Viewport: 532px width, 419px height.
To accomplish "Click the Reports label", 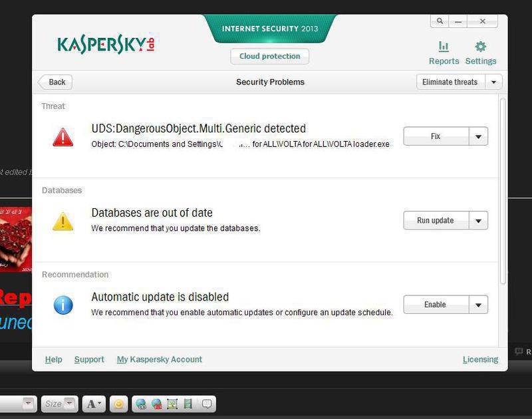I will [444, 61].
